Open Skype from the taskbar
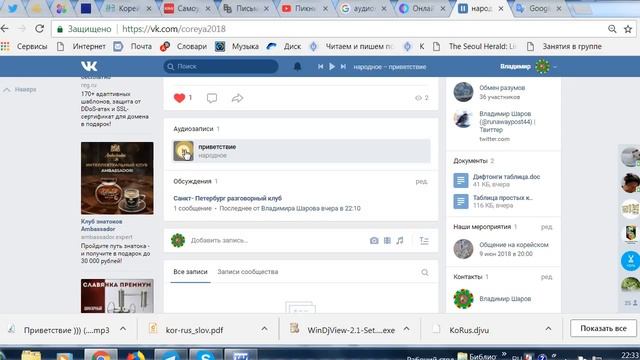 [x=206, y=354]
